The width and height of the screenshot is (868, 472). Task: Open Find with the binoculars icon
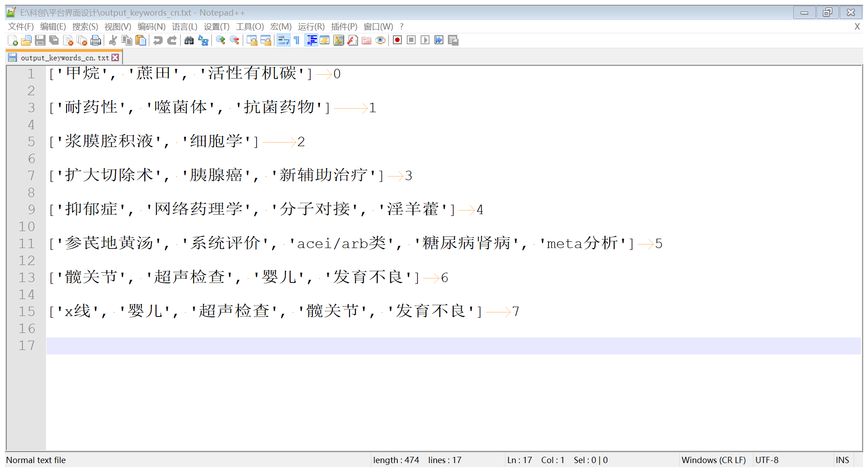(x=189, y=41)
